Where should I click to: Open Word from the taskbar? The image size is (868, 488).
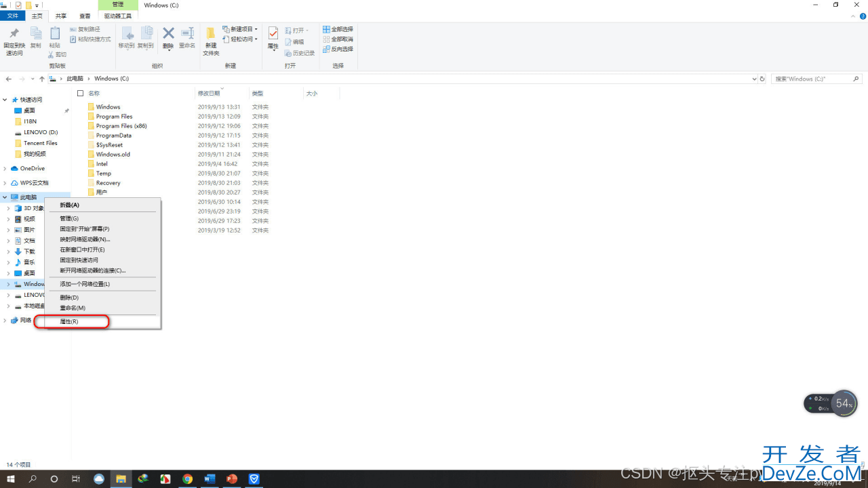coord(209,479)
